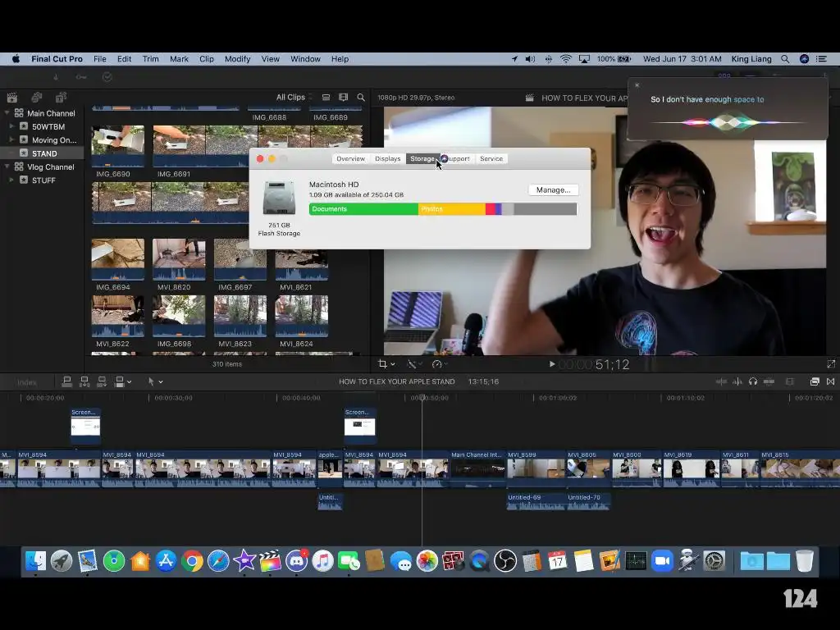Open the All Clips filter dropdown

pyautogui.click(x=294, y=97)
